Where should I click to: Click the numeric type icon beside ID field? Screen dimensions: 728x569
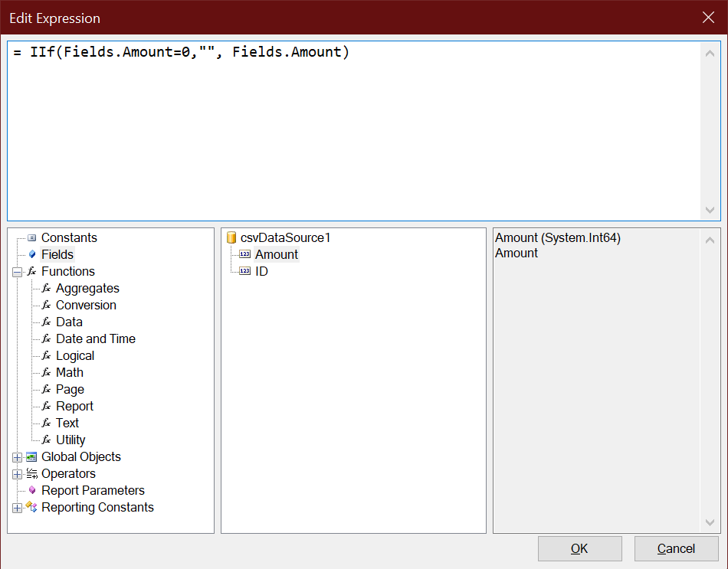click(244, 271)
